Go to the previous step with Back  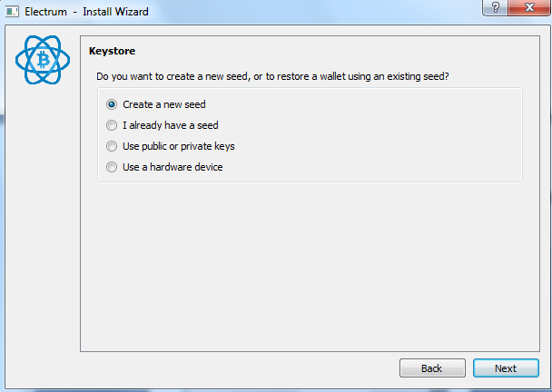(432, 368)
